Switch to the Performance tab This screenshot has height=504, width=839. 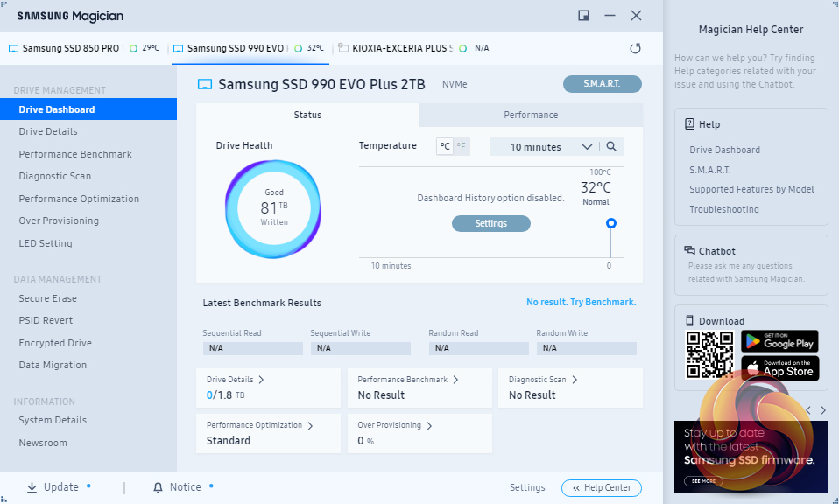click(531, 115)
